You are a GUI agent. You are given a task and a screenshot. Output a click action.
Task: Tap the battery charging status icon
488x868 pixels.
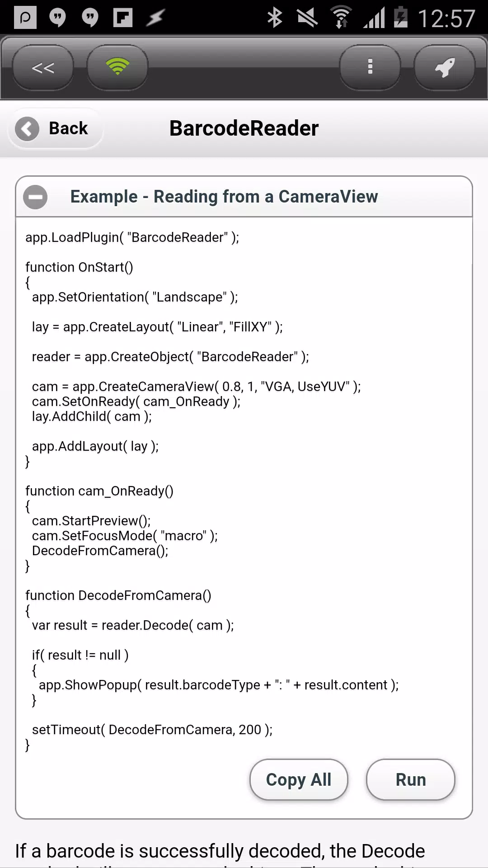400,17
